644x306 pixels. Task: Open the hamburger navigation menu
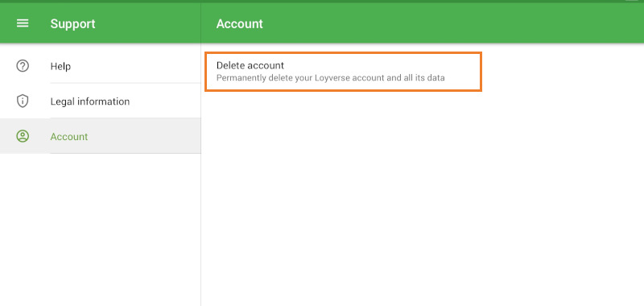click(x=23, y=23)
